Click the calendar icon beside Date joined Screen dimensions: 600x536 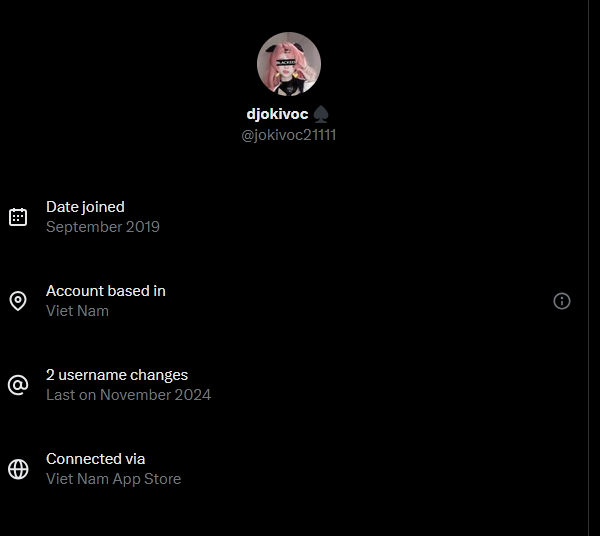[18, 217]
